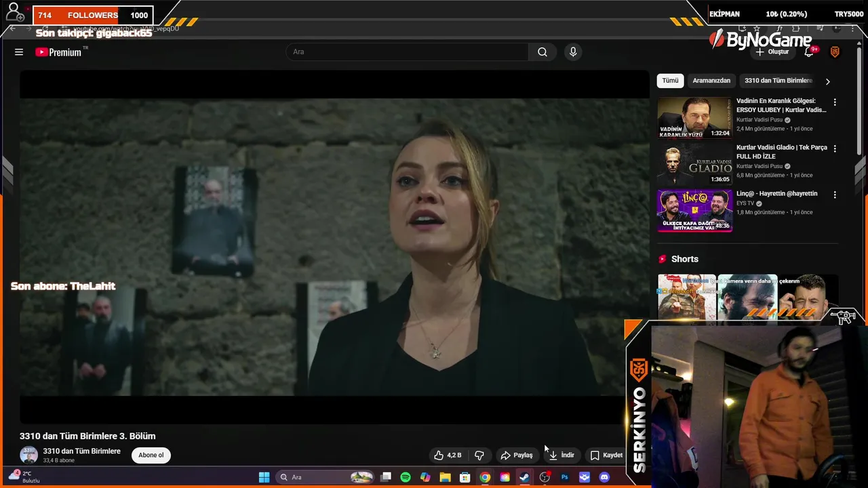The width and height of the screenshot is (868, 488).
Task: Like the video with thumbs up
Action: point(448,455)
